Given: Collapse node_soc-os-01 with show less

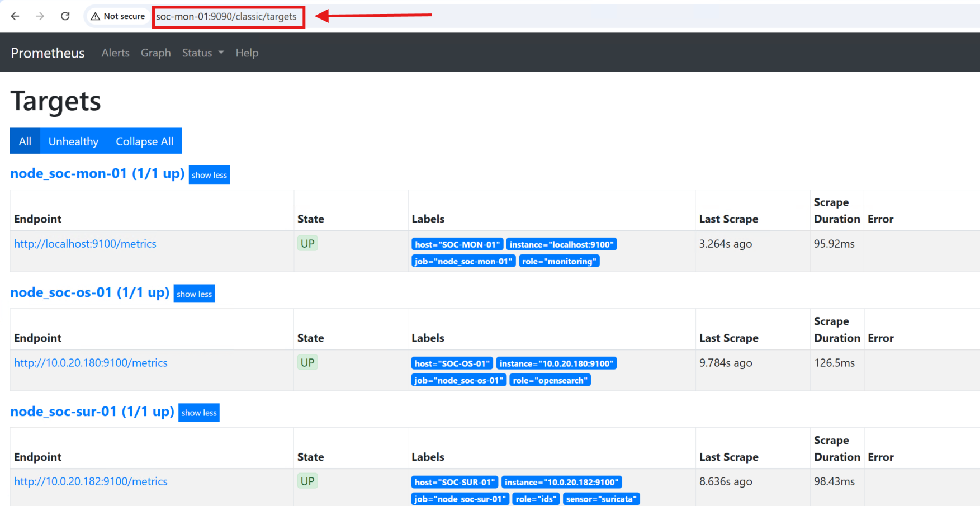Looking at the screenshot, I should click(194, 294).
